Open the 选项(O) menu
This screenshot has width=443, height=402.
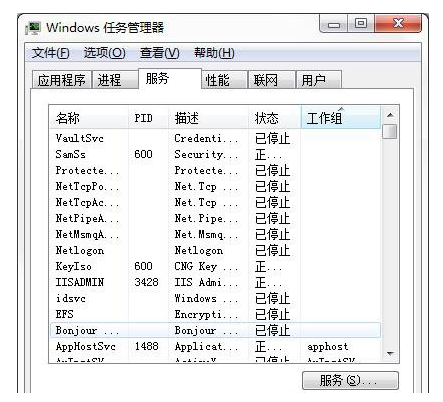click(x=105, y=53)
